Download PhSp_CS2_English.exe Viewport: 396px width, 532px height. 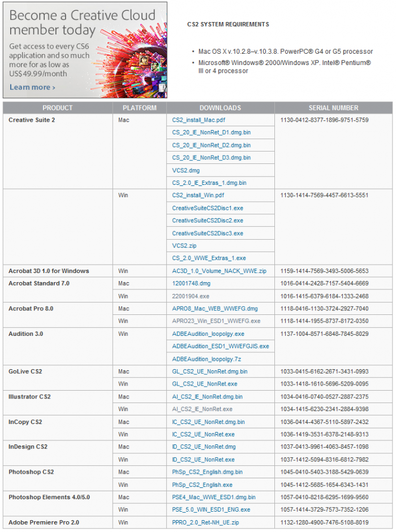202,485
